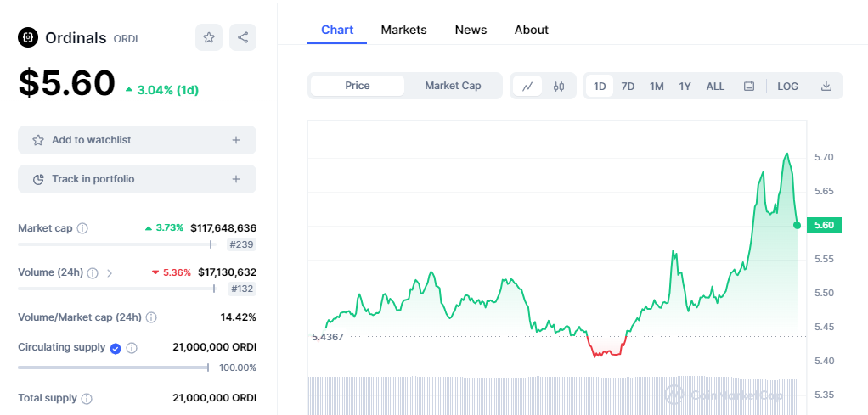Open the News tab
The height and width of the screenshot is (415, 868).
471,30
